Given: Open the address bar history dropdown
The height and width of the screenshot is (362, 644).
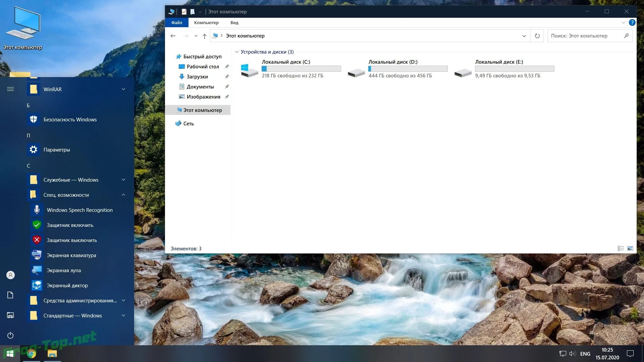Looking at the screenshot, I should coord(524,36).
